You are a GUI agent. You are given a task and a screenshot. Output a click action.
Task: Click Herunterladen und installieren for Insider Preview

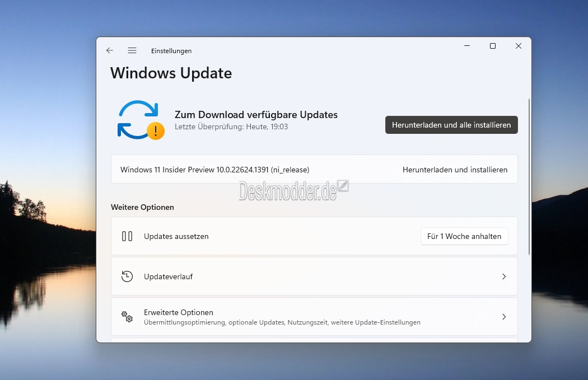coord(455,170)
